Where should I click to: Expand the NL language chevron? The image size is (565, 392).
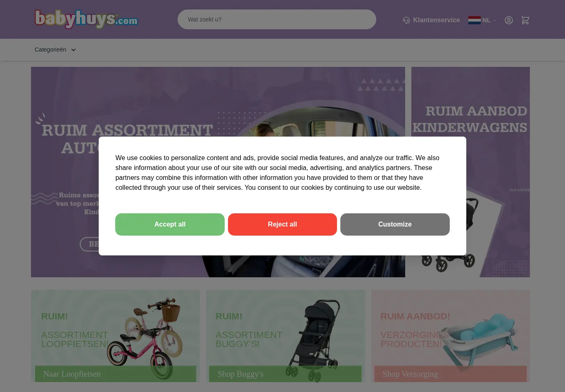click(x=495, y=20)
